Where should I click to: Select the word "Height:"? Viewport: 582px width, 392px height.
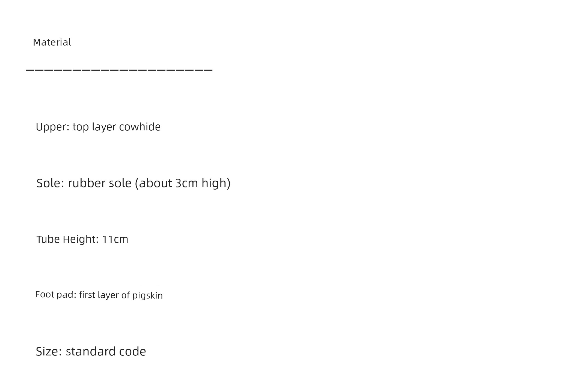click(81, 239)
